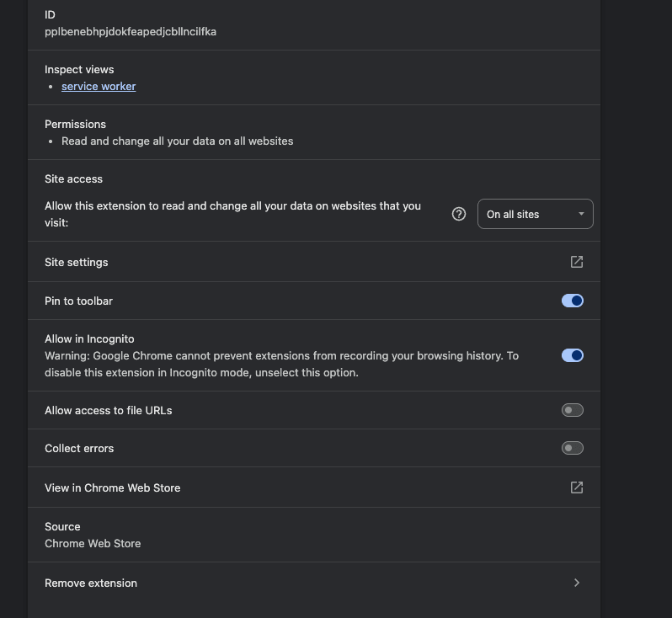Click the Incognito warning description text
This screenshot has width=672, height=618.
(281, 364)
